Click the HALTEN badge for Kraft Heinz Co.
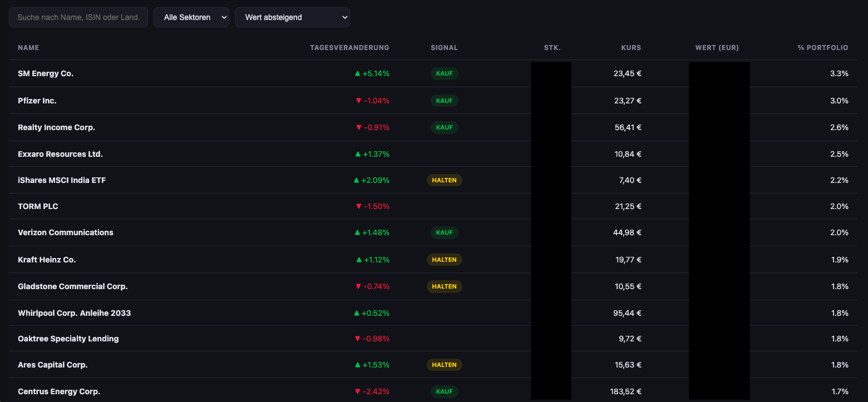The image size is (868, 402). tap(444, 260)
